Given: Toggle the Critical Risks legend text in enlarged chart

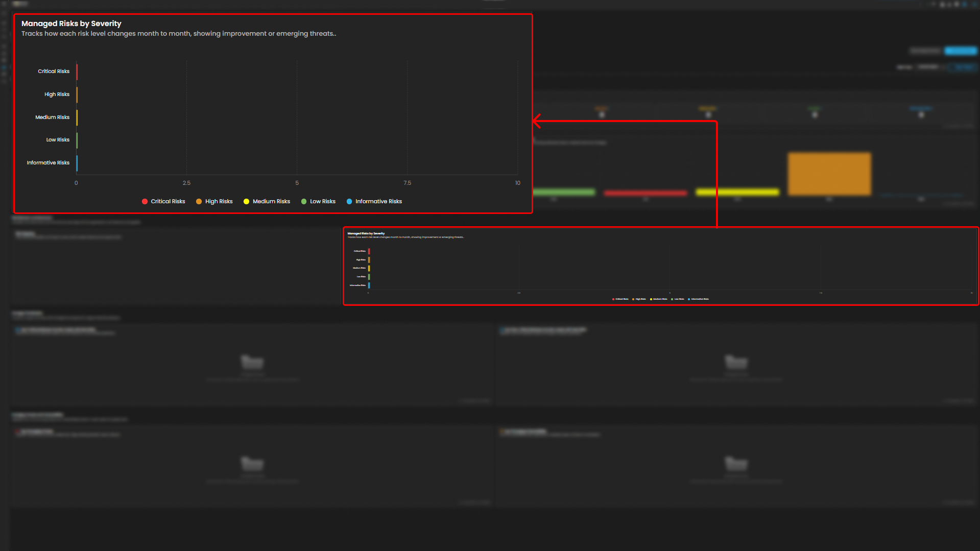Looking at the screenshot, I should click(x=168, y=202).
